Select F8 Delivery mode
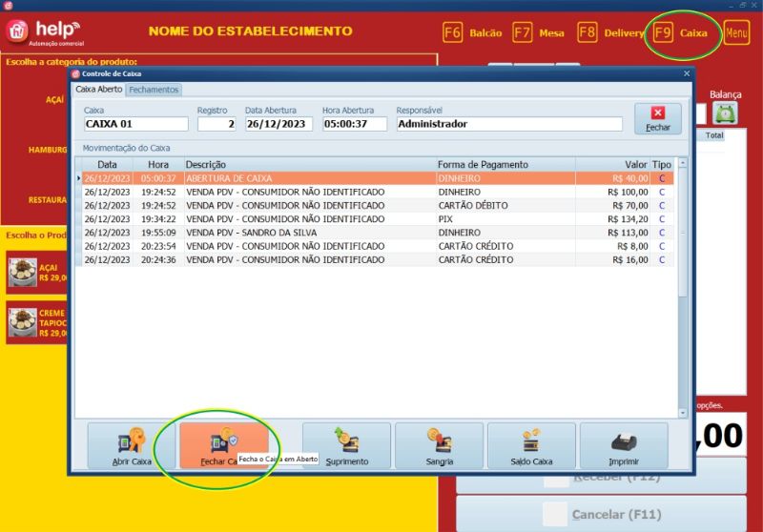 pos(611,33)
